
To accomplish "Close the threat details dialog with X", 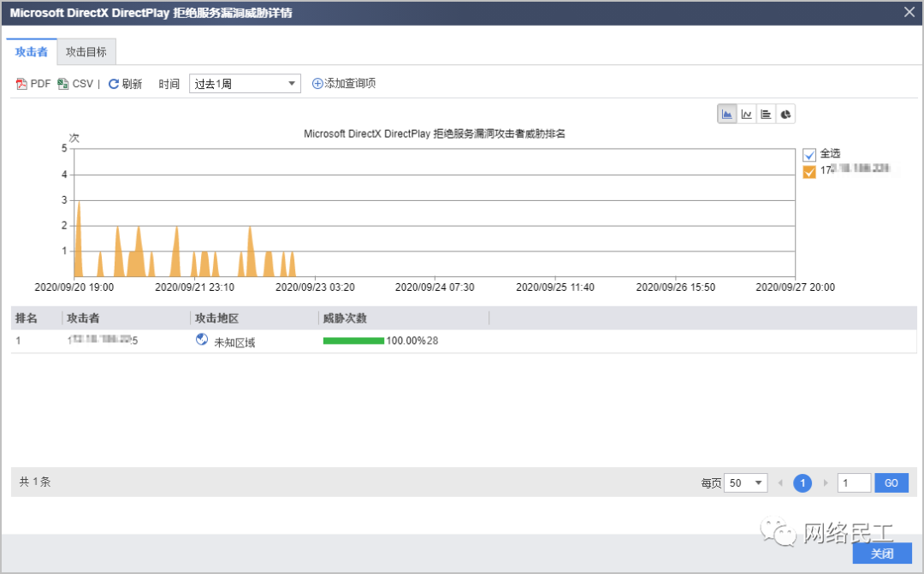I will [x=909, y=12].
